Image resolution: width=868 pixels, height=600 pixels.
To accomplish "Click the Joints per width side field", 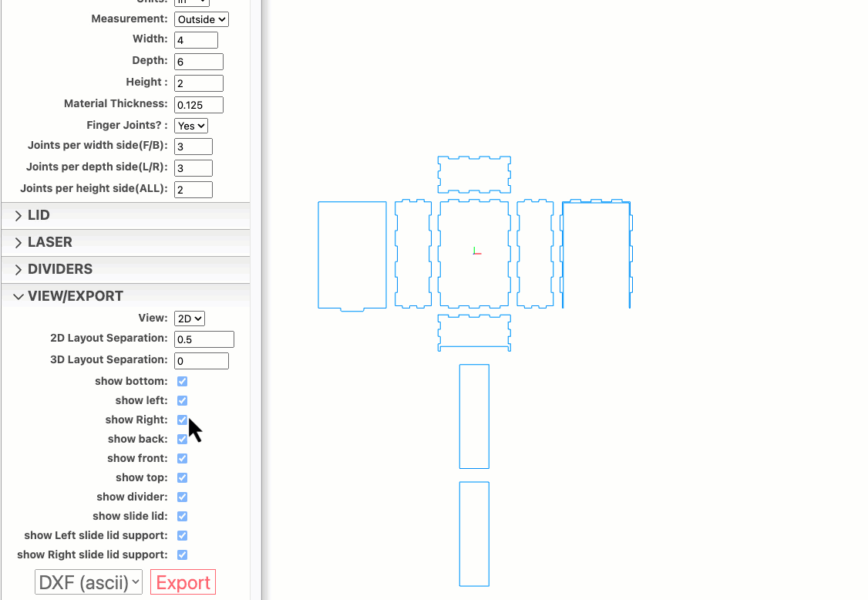I will pyautogui.click(x=193, y=147).
